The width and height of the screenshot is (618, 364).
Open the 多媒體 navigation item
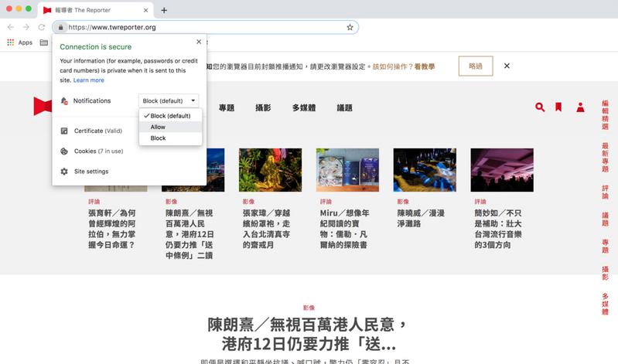(x=304, y=107)
